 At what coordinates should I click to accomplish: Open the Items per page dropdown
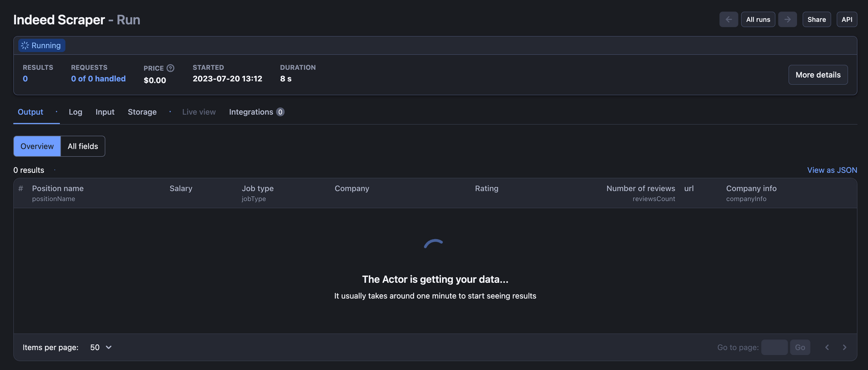click(101, 347)
